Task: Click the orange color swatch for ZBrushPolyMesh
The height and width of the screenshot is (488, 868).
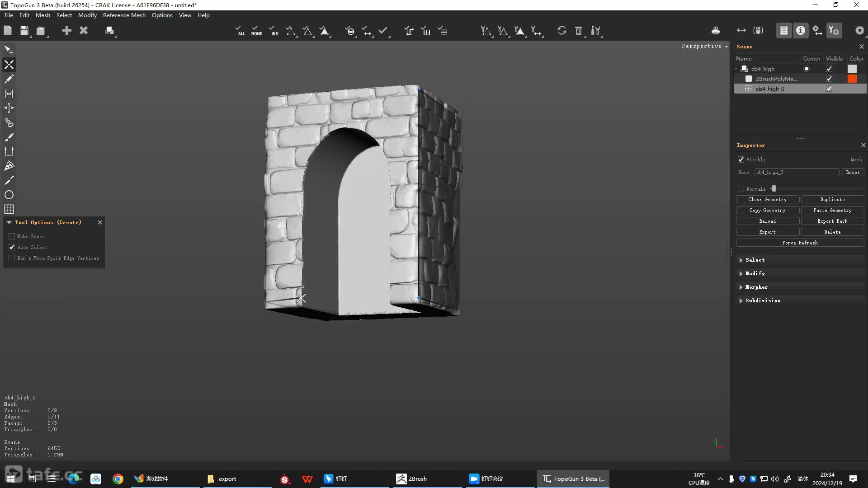Action: click(852, 79)
